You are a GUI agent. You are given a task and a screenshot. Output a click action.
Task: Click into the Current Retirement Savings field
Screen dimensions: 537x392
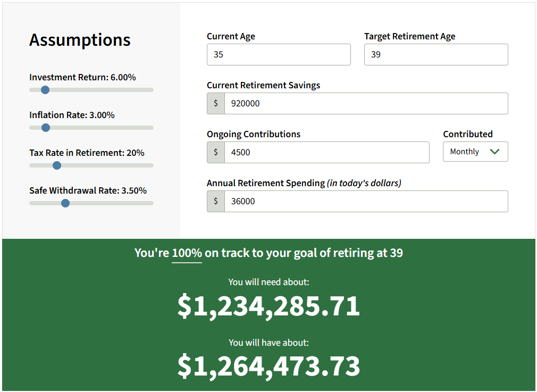[366, 104]
